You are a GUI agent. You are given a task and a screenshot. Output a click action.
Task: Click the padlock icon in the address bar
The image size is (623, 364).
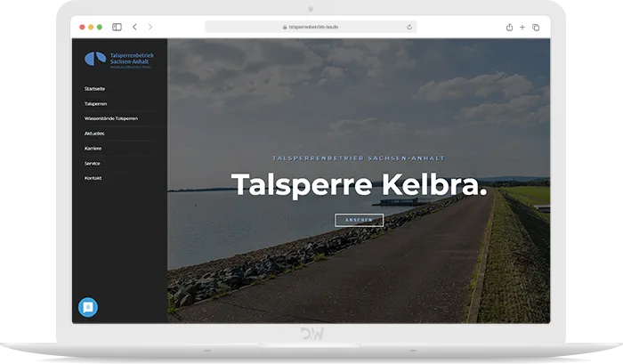[285, 28]
